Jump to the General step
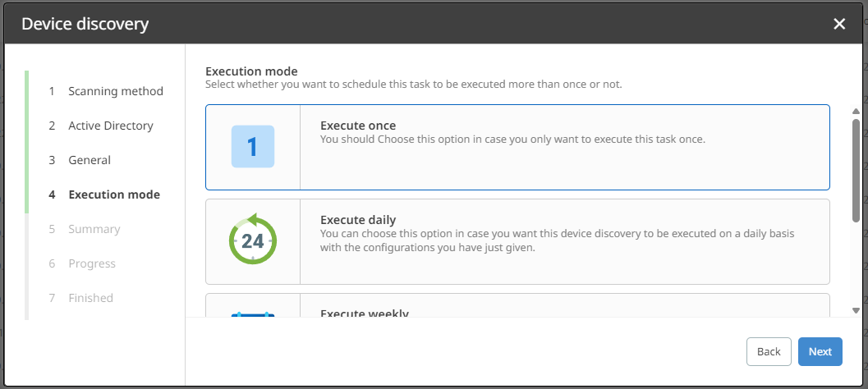This screenshot has width=868, height=389. pyautogui.click(x=89, y=160)
